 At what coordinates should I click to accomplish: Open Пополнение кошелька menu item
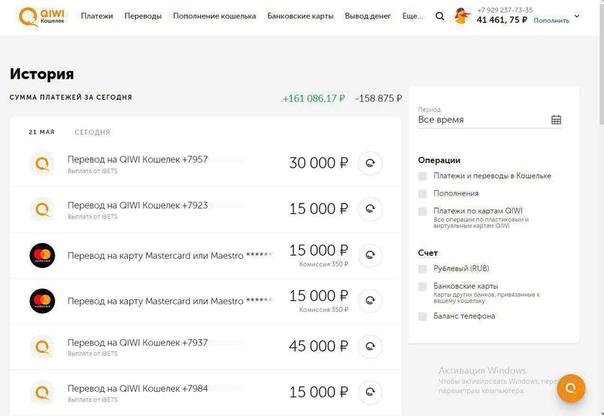(215, 16)
